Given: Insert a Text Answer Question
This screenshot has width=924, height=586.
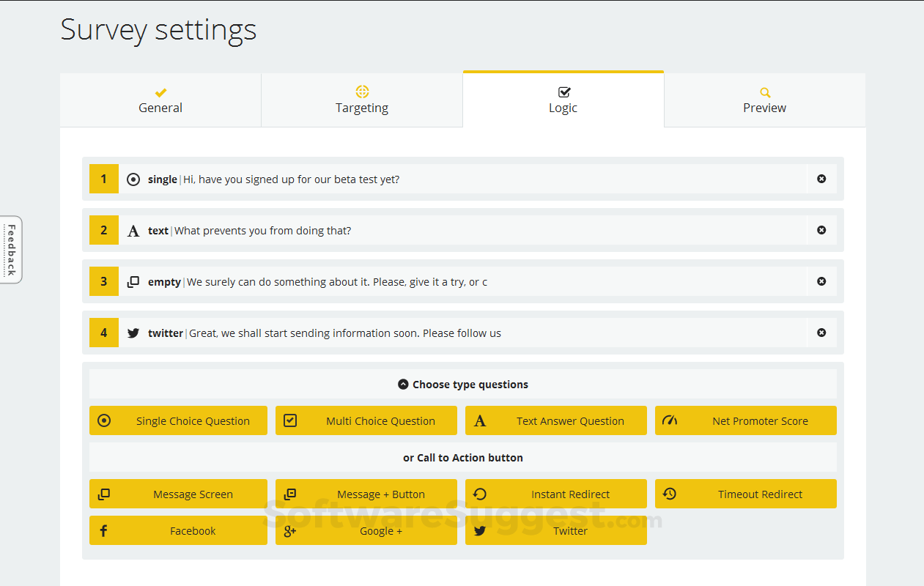Looking at the screenshot, I should (x=555, y=421).
